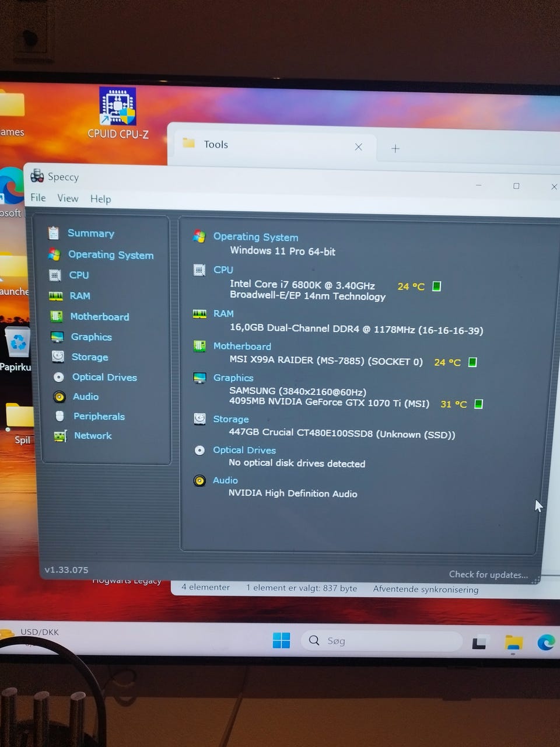This screenshot has width=560, height=747.
Task: Click the Audio heading link in summary
Action: (225, 480)
